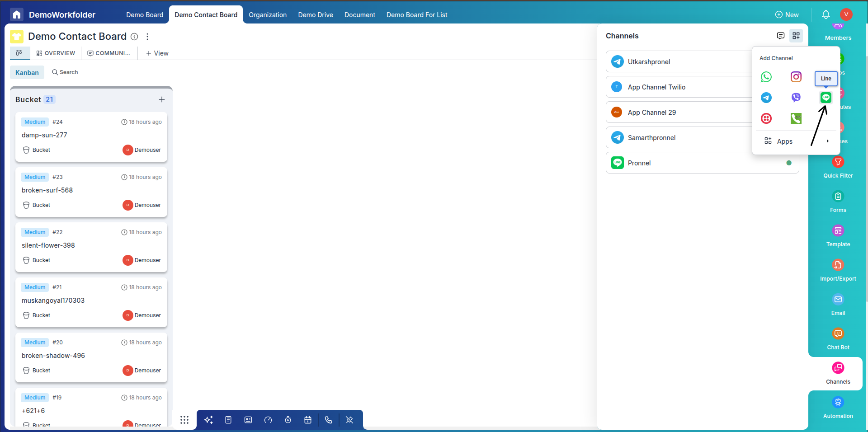Viewport: 868px width, 432px height.
Task: Add a Twilio channel
Action: click(x=766, y=118)
